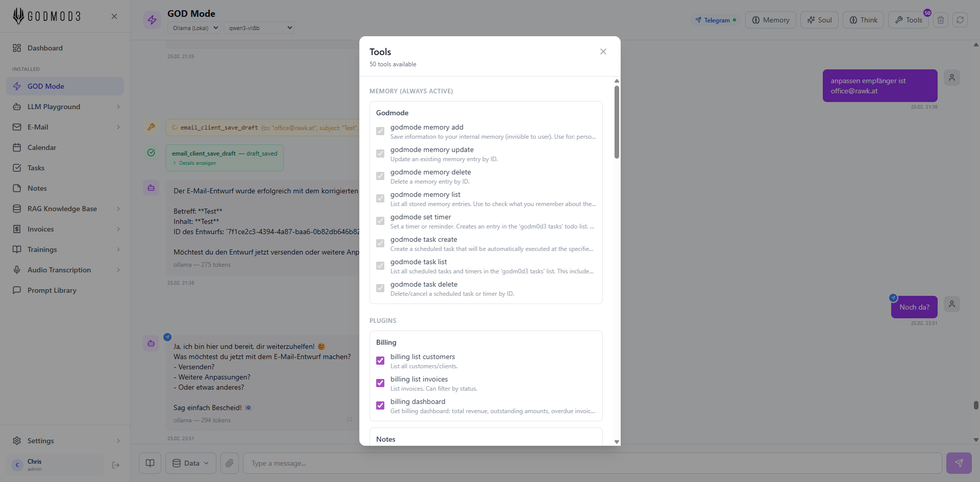980x482 pixels.
Task: Toggle the billing list invoices checkbox
Action: (380, 383)
